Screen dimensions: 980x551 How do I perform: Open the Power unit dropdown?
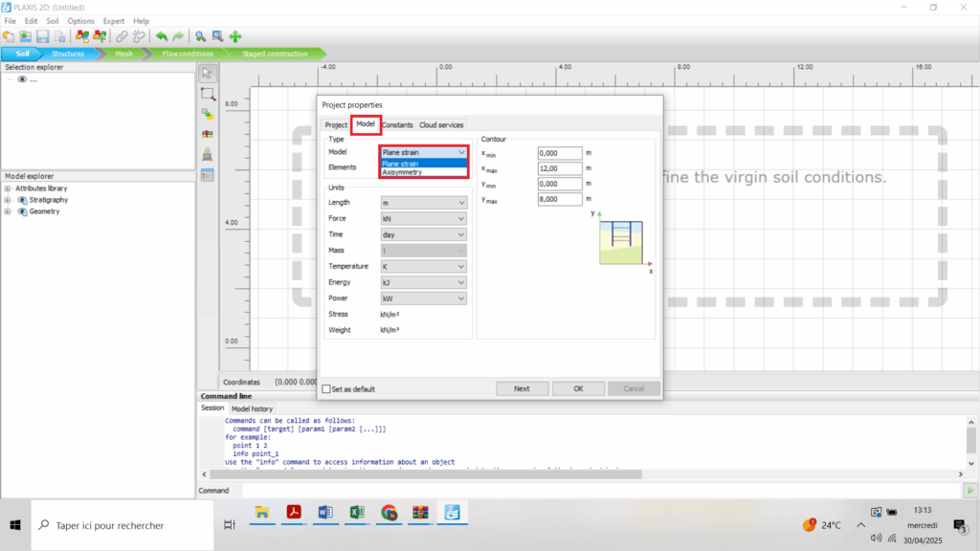pos(423,298)
